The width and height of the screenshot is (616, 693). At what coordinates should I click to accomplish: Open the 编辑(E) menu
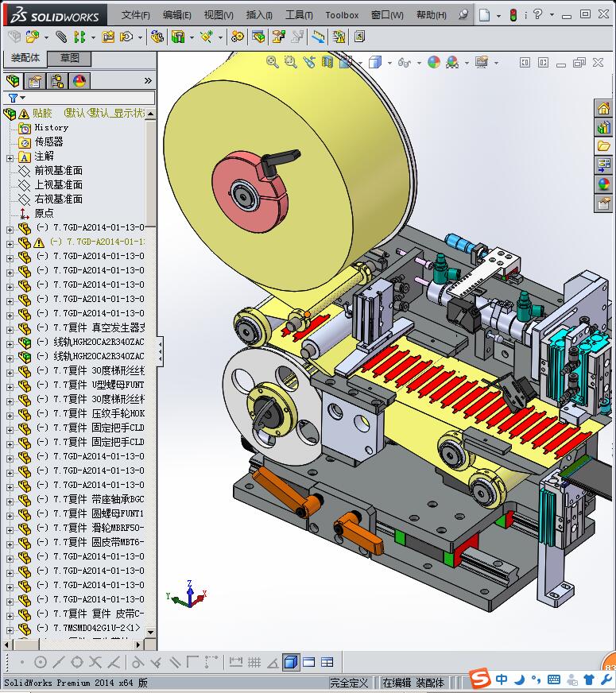point(176,15)
